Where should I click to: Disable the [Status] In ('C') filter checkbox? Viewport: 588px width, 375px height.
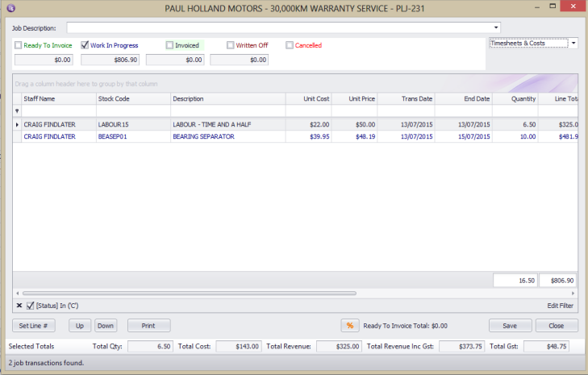coord(31,306)
